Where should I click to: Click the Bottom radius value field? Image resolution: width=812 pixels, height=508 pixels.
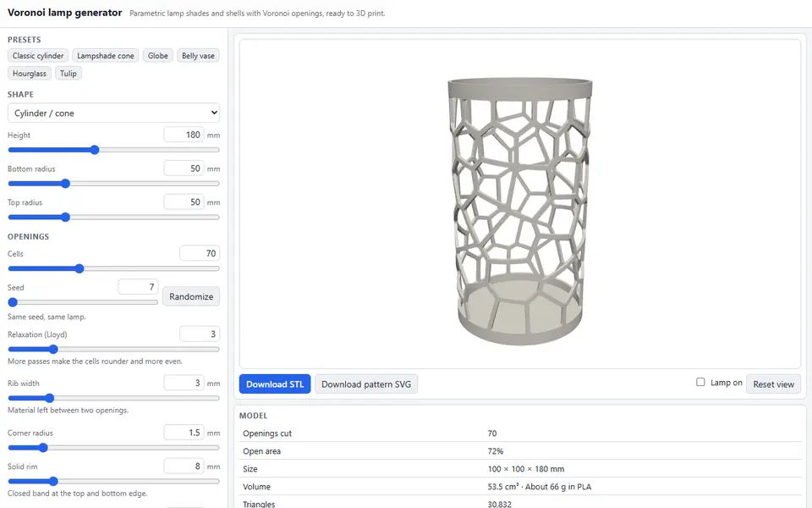point(184,168)
